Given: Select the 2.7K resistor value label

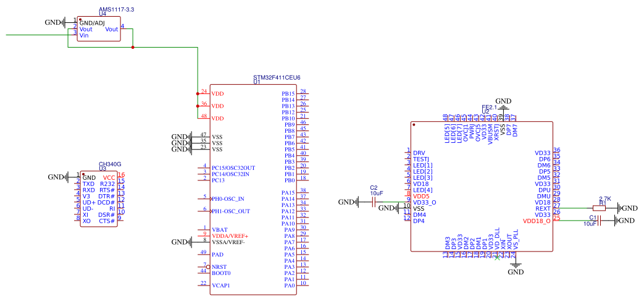Looking at the screenshot, I should (x=605, y=198).
